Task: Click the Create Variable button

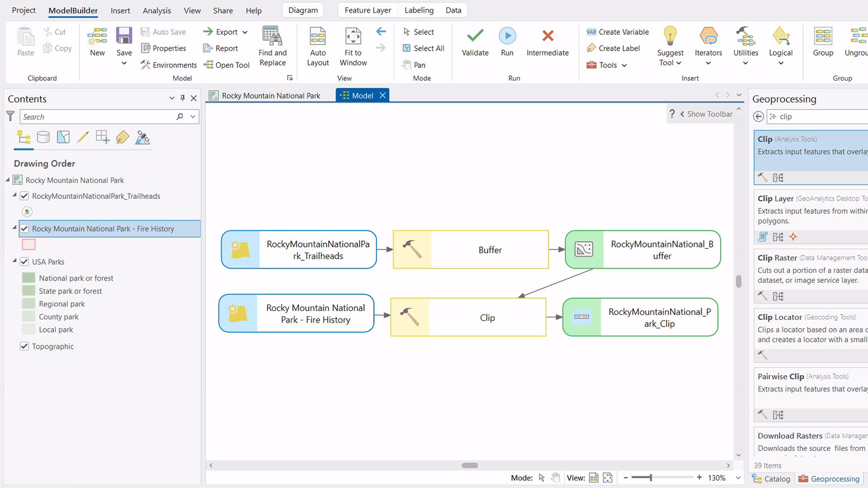Action: 618,32
